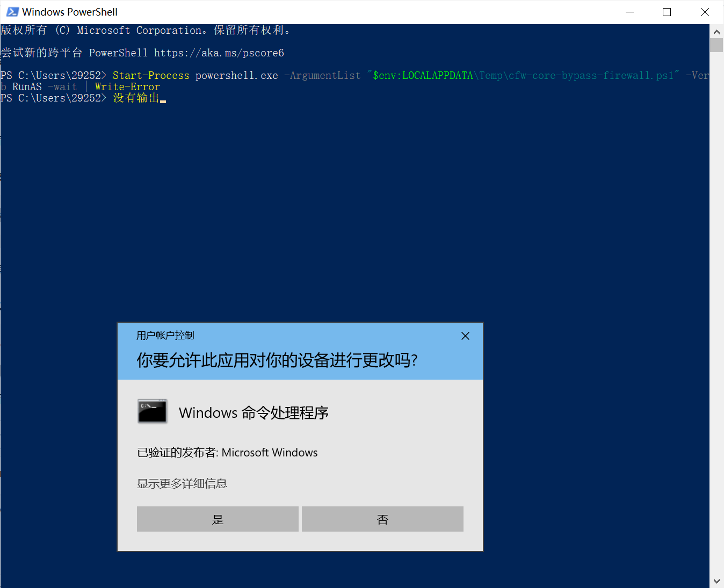724x588 pixels.
Task: Expand 显示更多详细信息 in the UAC prompt
Action: coord(182,483)
